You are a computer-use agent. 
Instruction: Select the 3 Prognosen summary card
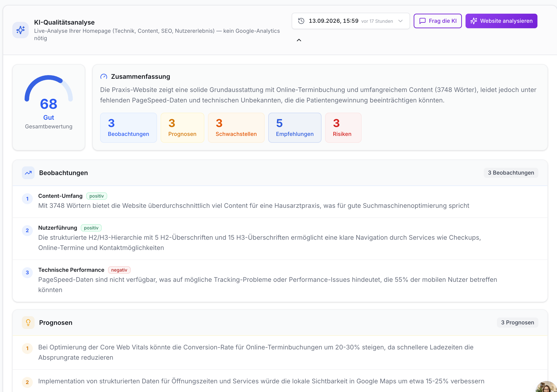[182, 128]
